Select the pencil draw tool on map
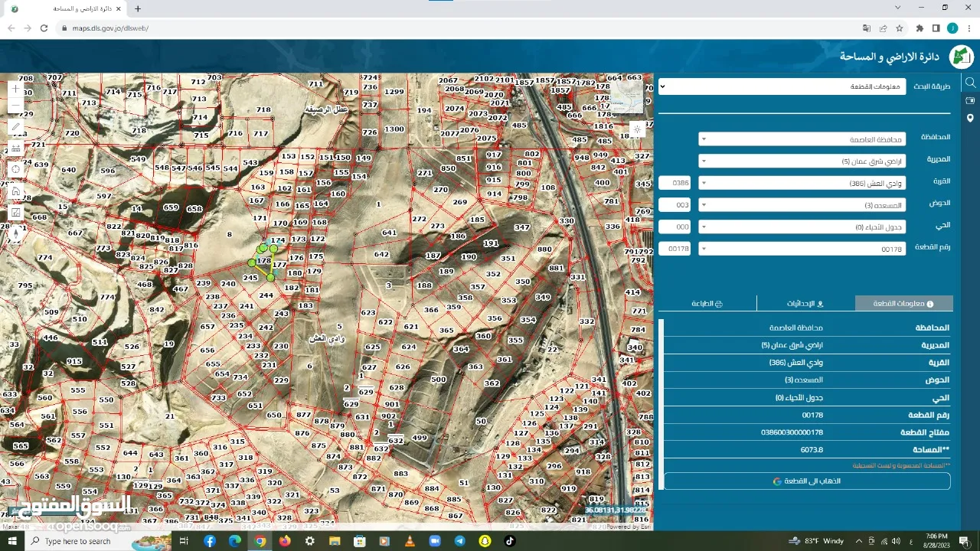The image size is (980, 551). point(16,126)
